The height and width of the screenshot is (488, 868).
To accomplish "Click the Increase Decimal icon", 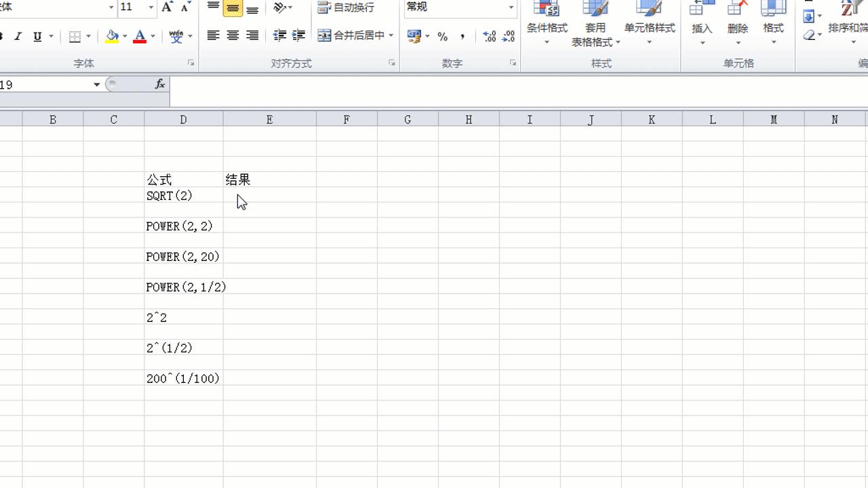I will (490, 36).
